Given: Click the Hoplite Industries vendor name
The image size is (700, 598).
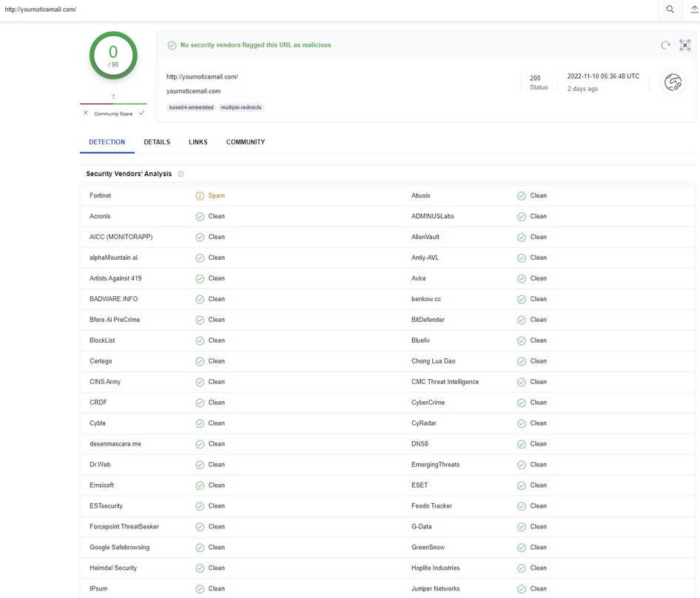Looking at the screenshot, I should click(x=436, y=568).
